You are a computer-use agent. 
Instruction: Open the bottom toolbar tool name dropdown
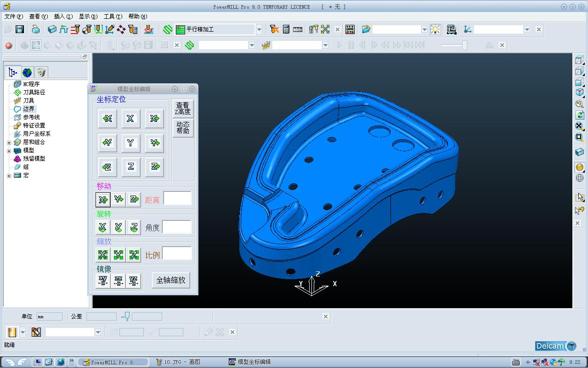coord(98,332)
